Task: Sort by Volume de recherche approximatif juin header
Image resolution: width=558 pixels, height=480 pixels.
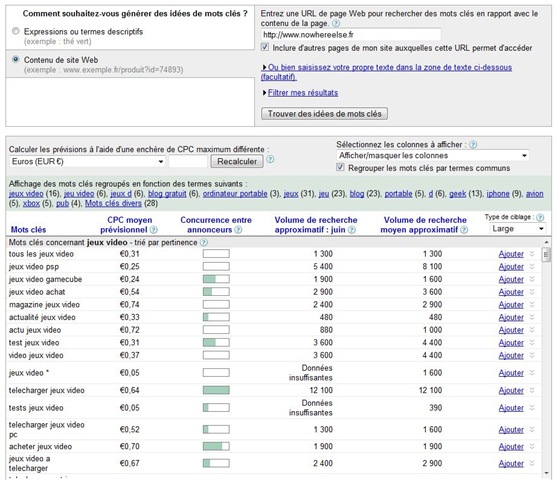Action: pos(316,225)
